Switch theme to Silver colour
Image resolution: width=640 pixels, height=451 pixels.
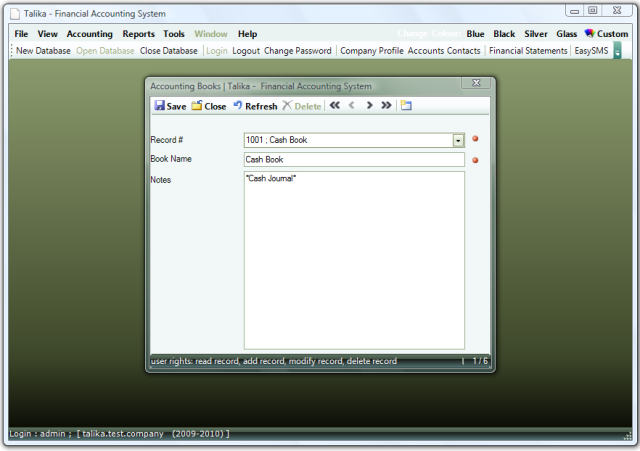coord(536,34)
